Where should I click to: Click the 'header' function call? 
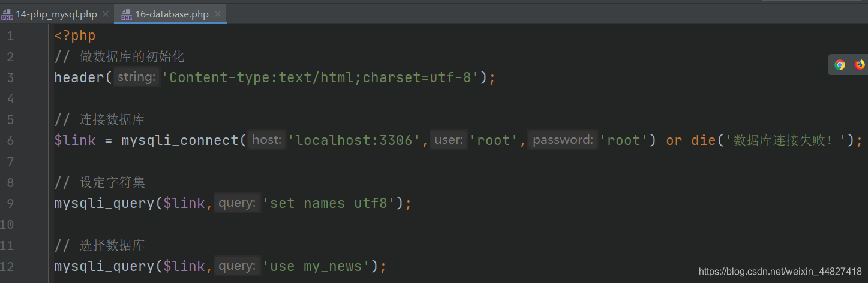pos(80,78)
